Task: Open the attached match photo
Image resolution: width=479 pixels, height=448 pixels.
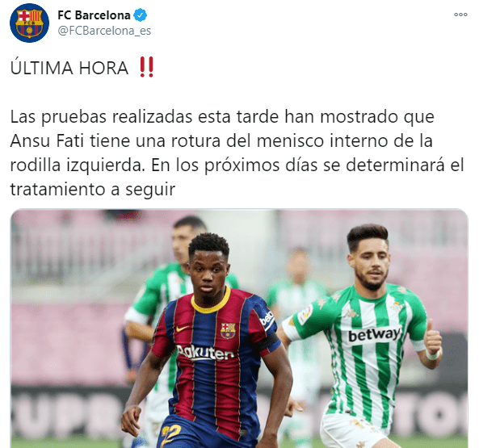Action: pos(239,329)
